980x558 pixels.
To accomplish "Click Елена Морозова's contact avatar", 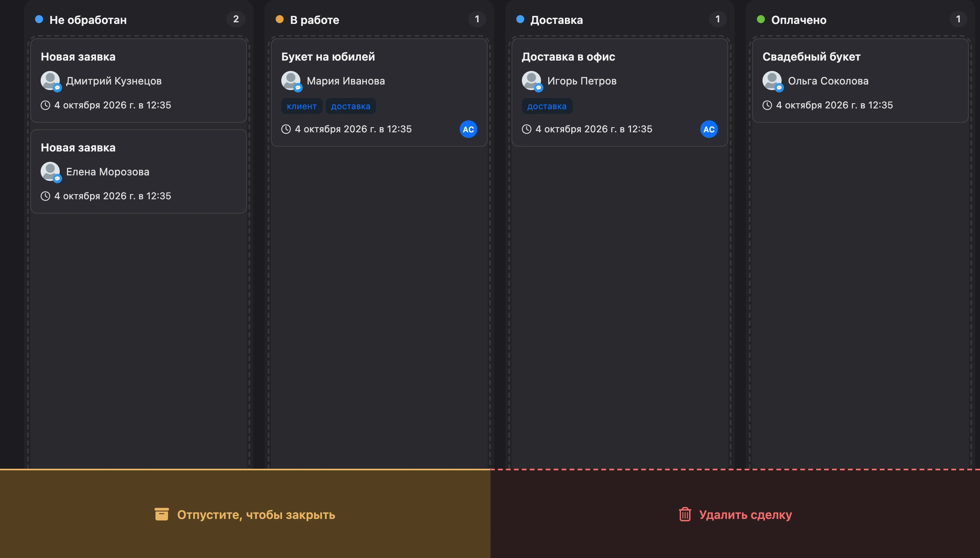I will click(x=51, y=172).
